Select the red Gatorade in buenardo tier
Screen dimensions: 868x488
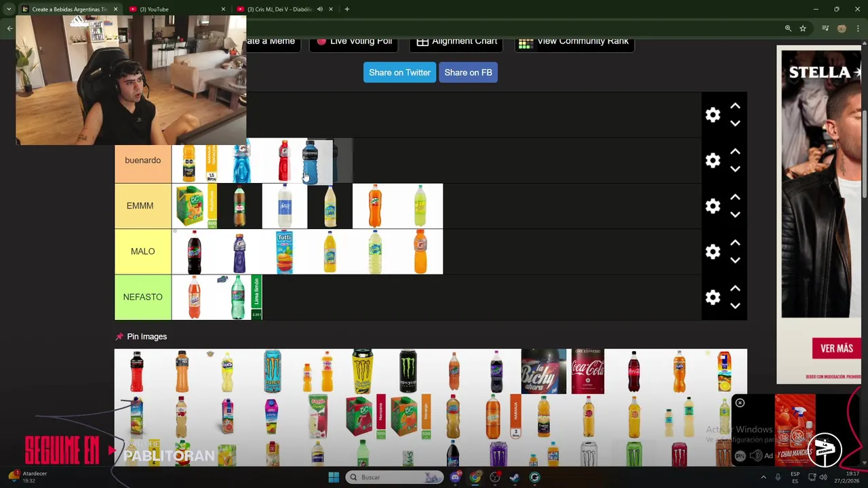[x=284, y=161]
